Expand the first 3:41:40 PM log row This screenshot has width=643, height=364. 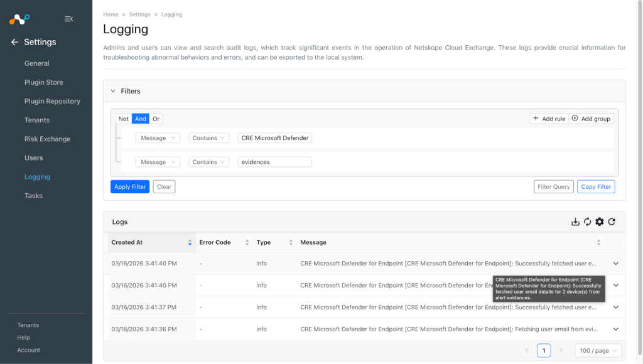click(616, 264)
